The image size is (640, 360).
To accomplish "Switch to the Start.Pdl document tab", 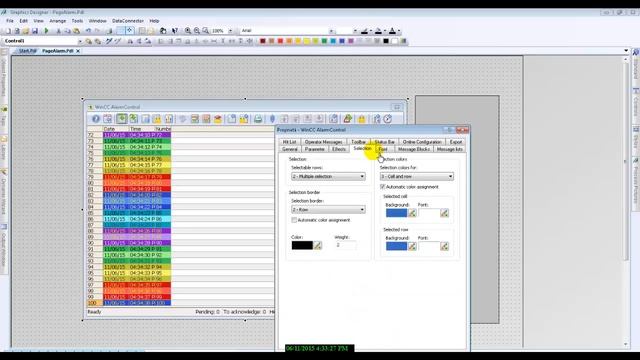I will click(x=27, y=51).
